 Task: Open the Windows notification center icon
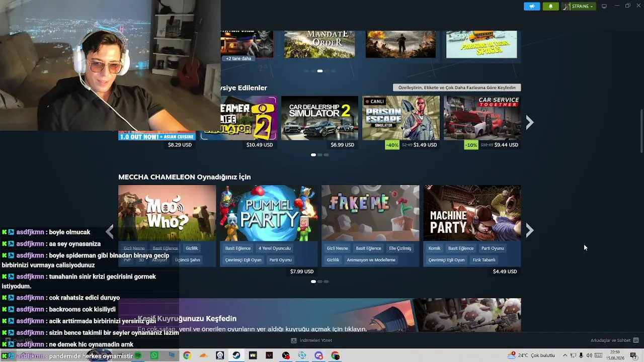633,355
